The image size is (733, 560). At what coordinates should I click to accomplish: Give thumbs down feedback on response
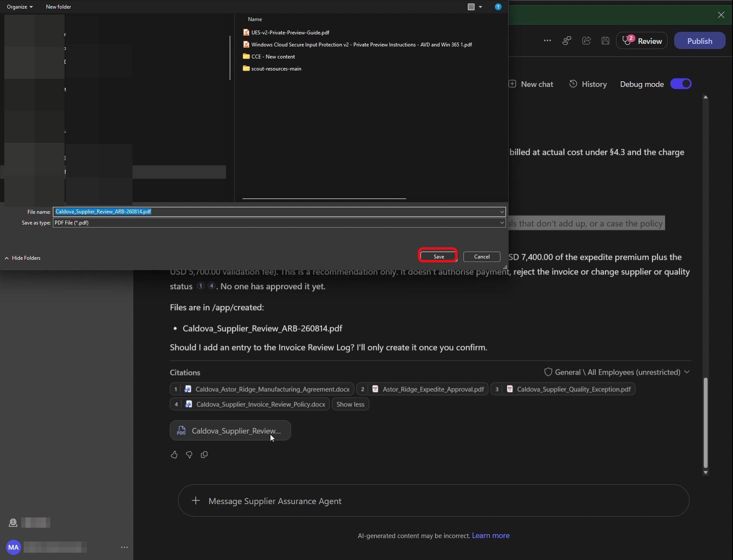click(x=189, y=455)
